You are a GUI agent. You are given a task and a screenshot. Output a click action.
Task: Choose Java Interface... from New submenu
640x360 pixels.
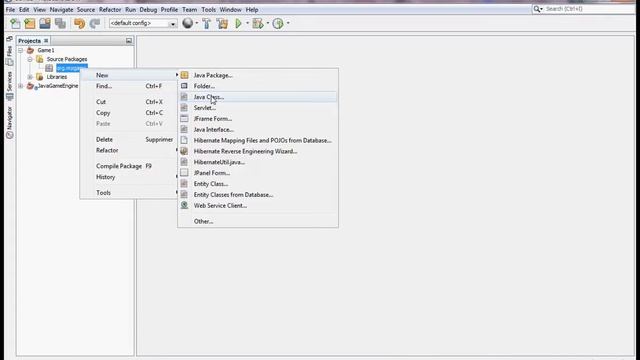tap(258, 129)
